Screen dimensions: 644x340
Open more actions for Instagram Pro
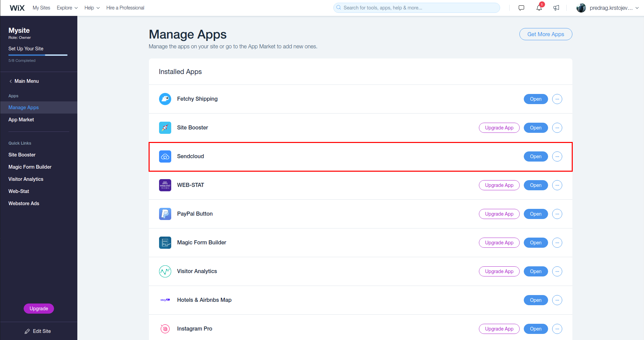(x=557, y=329)
